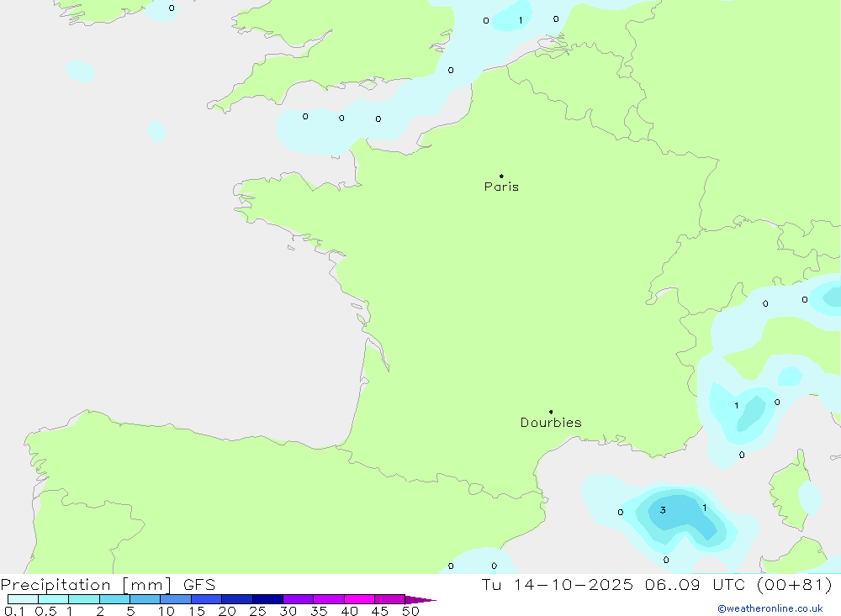The image size is (841, 616).
Task: Click the '0.5' legend scale label
Action: click(45, 611)
